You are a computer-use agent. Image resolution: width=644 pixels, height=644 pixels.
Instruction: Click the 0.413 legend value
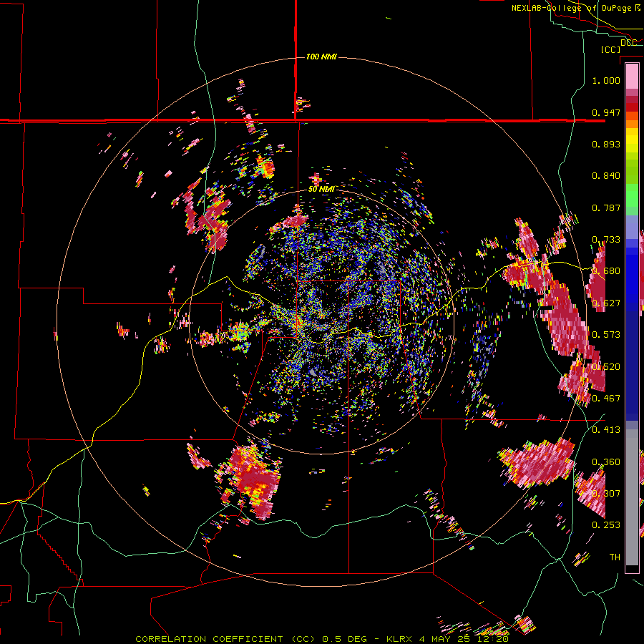(x=606, y=430)
